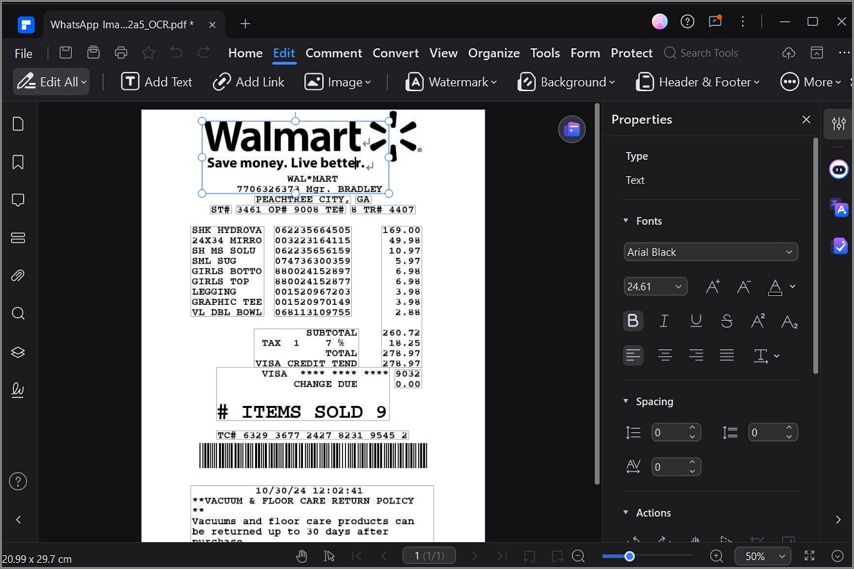854x569 pixels.
Task: Select the arrow selection tool in the status bar
Action: [329, 556]
